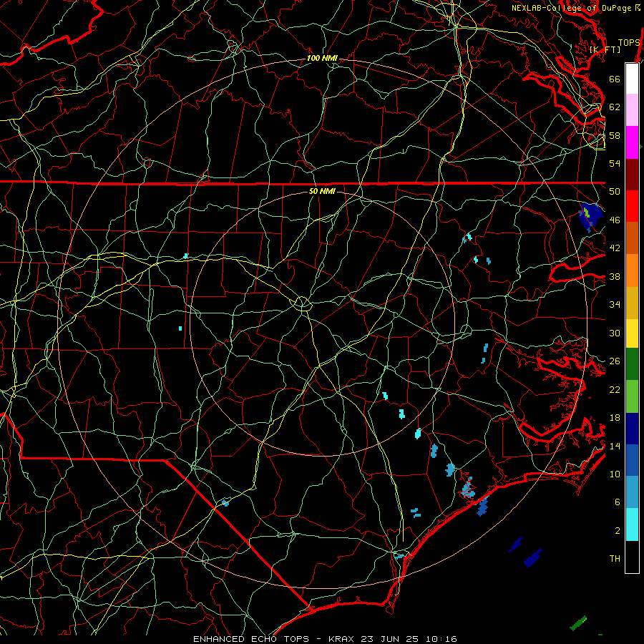The image size is (644, 644).
Task: Click the 'NEXLAB-College of DuPage' credit text
Action: pos(572,8)
